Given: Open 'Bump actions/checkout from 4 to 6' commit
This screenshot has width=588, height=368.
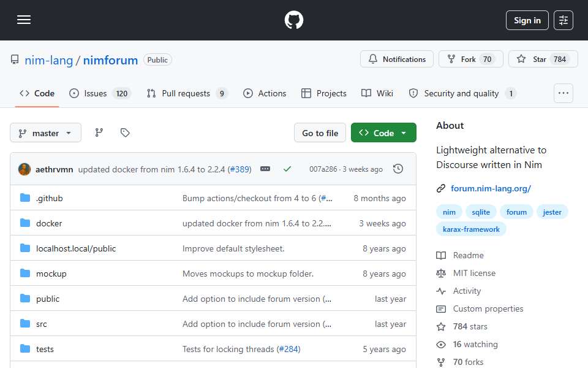Looking at the screenshot, I should [x=249, y=198].
